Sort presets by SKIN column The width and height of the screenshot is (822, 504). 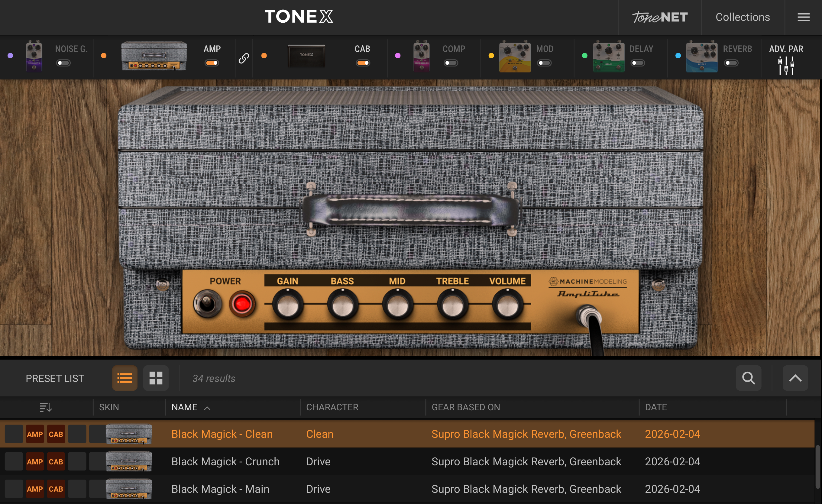(109, 407)
